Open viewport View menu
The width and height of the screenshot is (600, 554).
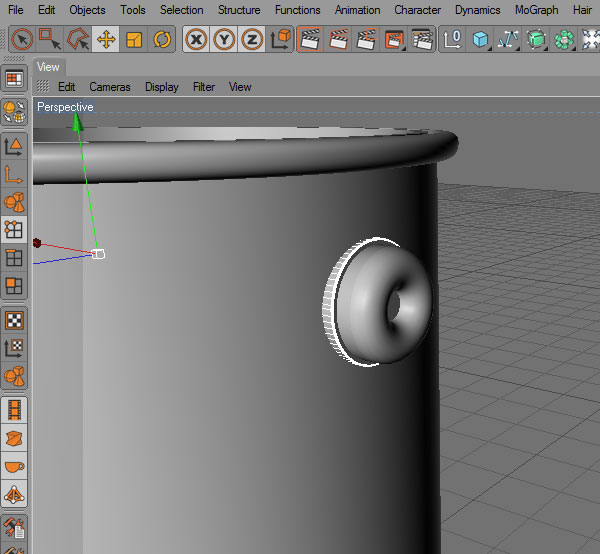click(240, 87)
